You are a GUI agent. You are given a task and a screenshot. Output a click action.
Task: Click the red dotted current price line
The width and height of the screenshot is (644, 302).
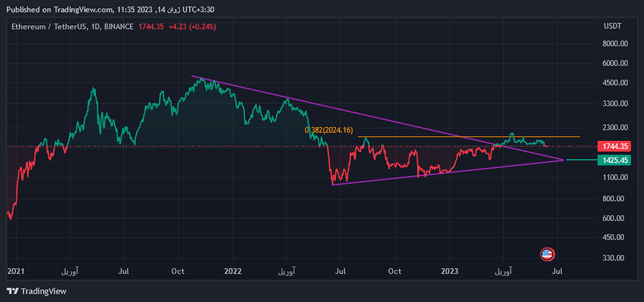tap(189, 147)
